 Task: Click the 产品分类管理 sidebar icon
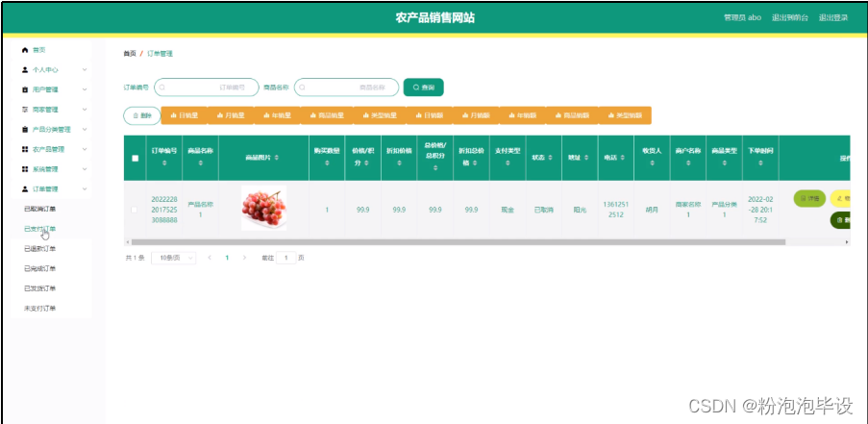25,129
